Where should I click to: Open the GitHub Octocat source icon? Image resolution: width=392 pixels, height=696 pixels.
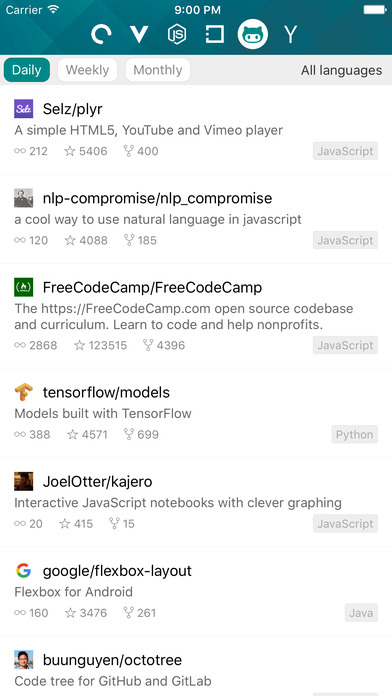pos(253,34)
